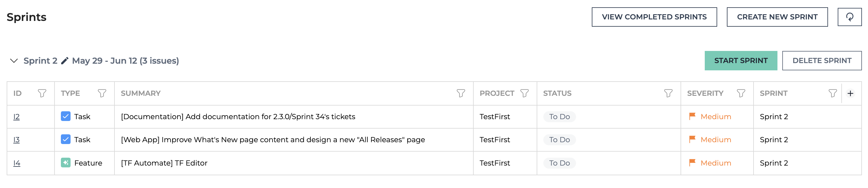Click Create New Sprint button
The image size is (868, 188).
(x=777, y=17)
